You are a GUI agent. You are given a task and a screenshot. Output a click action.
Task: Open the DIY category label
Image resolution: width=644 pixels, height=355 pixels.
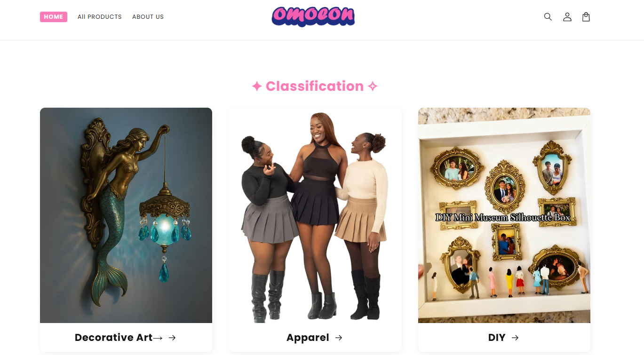497,338
